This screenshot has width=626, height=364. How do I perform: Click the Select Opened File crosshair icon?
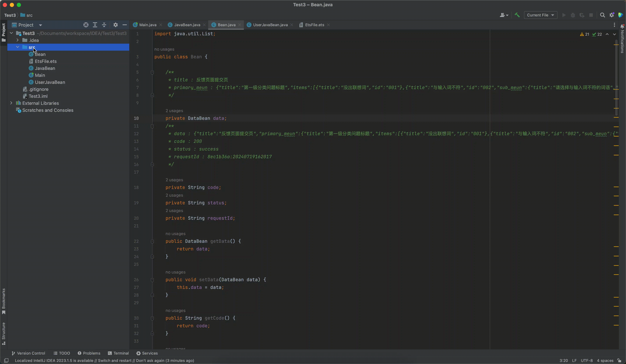click(x=86, y=25)
